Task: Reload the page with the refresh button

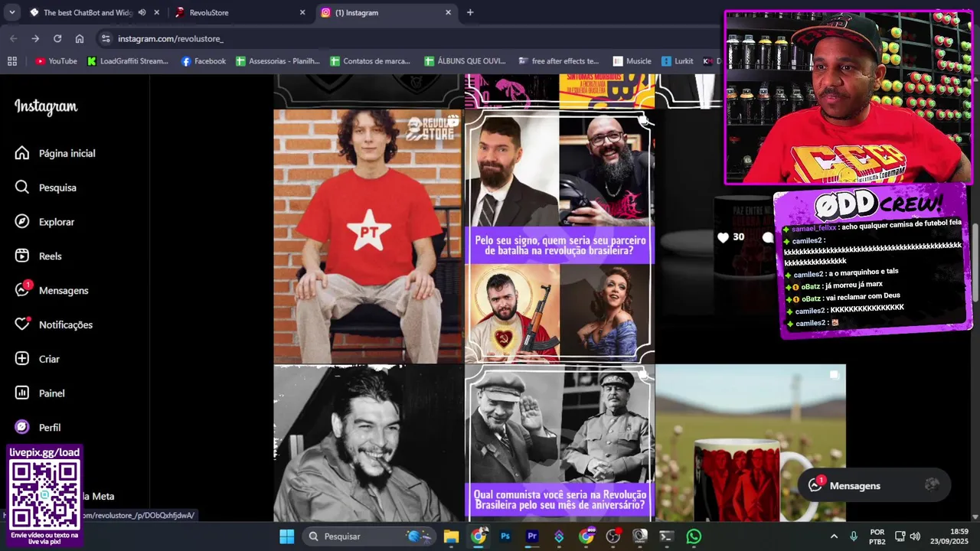Action: [x=57, y=38]
